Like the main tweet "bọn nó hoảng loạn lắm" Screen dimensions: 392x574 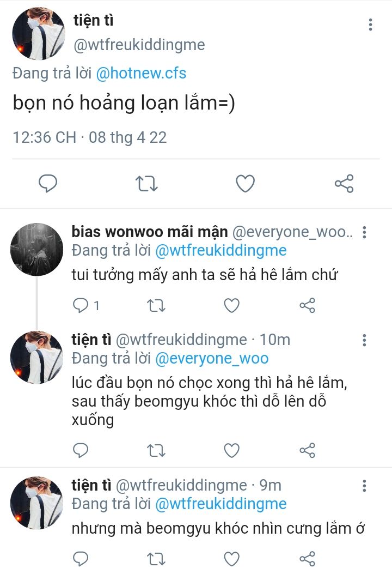click(245, 184)
